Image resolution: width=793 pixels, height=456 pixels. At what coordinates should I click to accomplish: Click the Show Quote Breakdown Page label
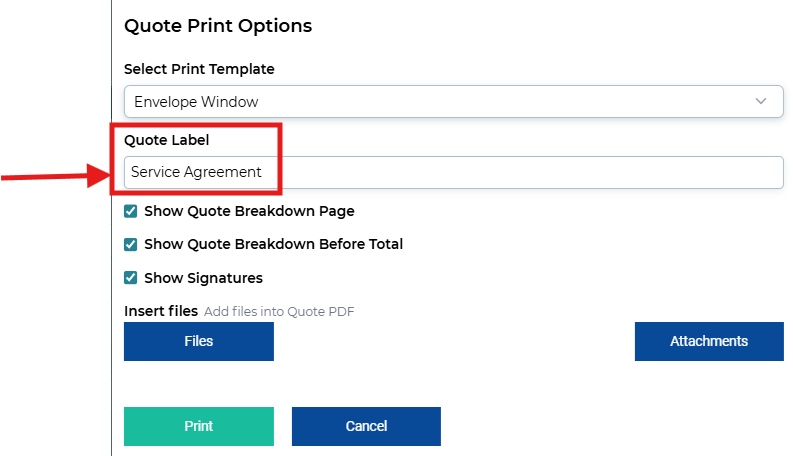click(x=249, y=211)
